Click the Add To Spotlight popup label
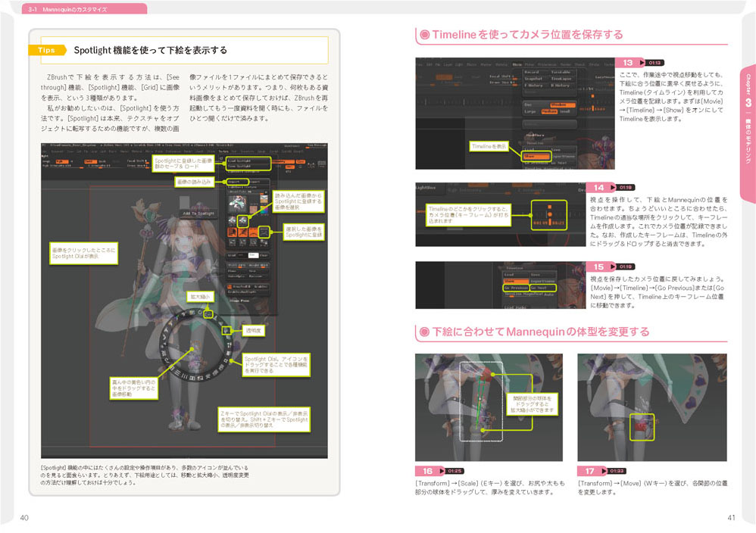The image size is (756, 533). (x=198, y=214)
